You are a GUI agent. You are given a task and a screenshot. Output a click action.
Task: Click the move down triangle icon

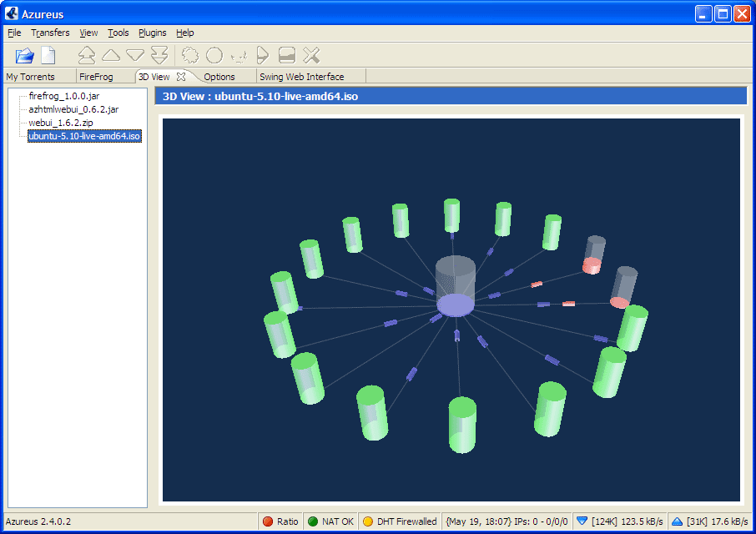(x=135, y=55)
